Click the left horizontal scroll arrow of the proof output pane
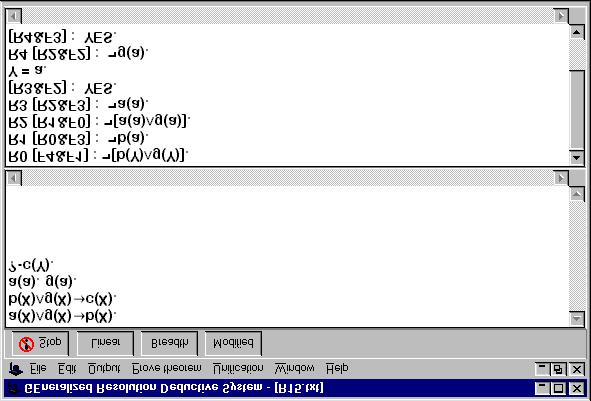This screenshot has width=591, height=401. pyautogui.click(x=15, y=16)
